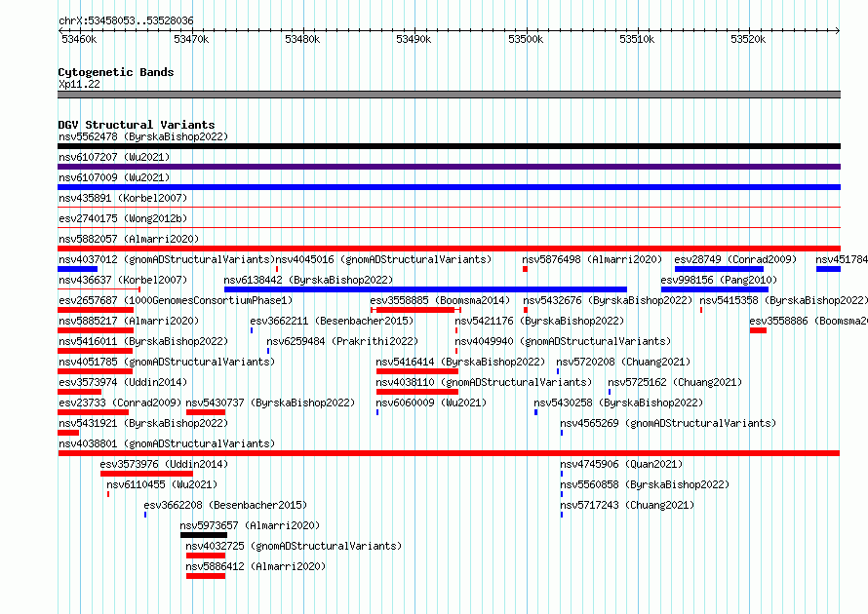Click nsv5560858 (ByrskaBishop2022) label
The width and height of the screenshot is (868, 614).
[645, 484]
